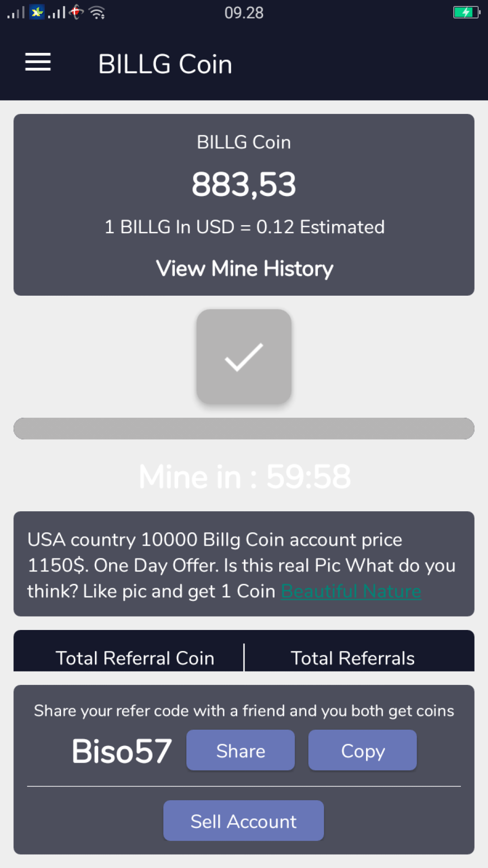Tap the WiFi status icon

click(97, 12)
